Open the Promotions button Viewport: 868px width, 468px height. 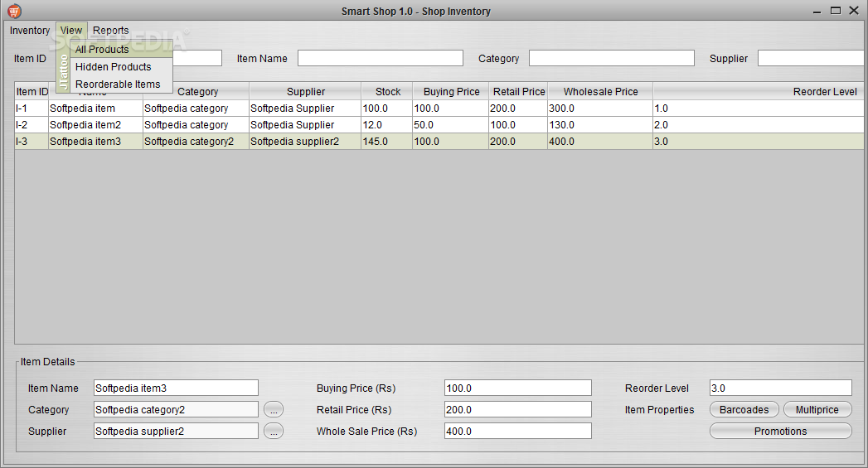(780, 431)
